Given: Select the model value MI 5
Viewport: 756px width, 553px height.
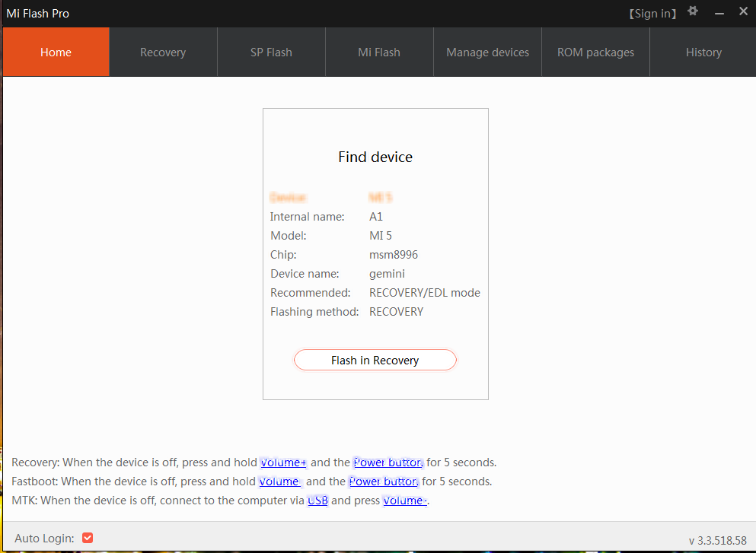Looking at the screenshot, I should click(381, 236).
